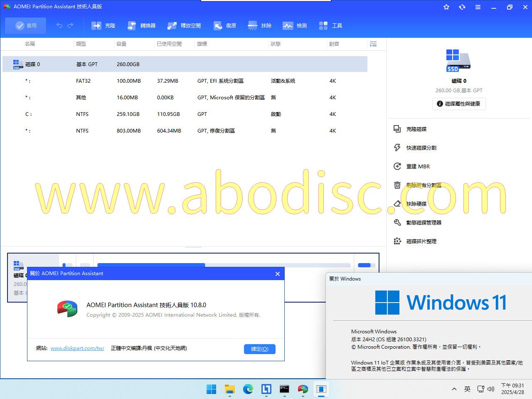Click the OK (確定) button in About dialog
Screen dimensions: 532x399
(260, 349)
